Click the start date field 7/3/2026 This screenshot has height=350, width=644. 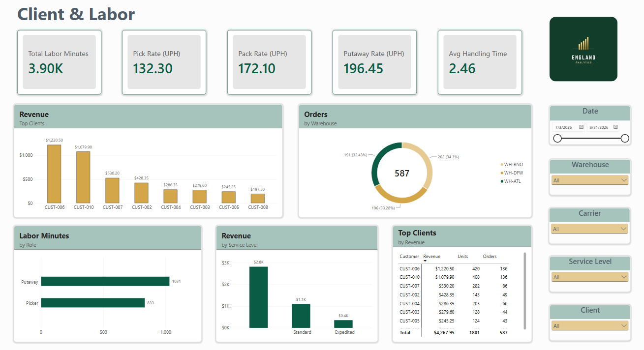(x=564, y=127)
